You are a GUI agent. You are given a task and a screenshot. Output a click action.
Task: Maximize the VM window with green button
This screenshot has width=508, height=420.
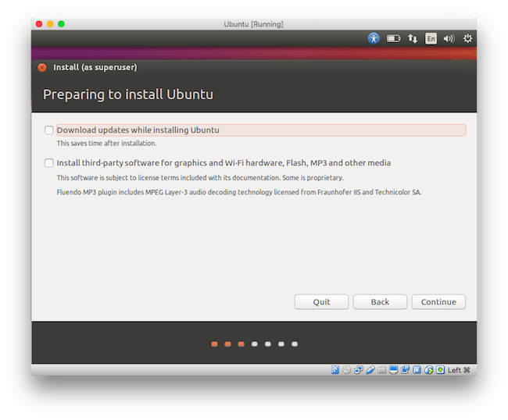pos(61,24)
